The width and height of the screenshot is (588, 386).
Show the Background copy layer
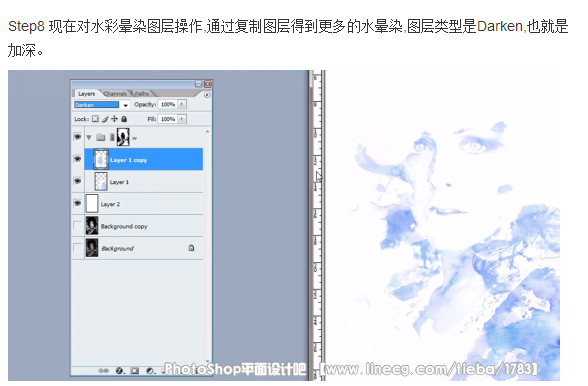[x=77, y=225]
